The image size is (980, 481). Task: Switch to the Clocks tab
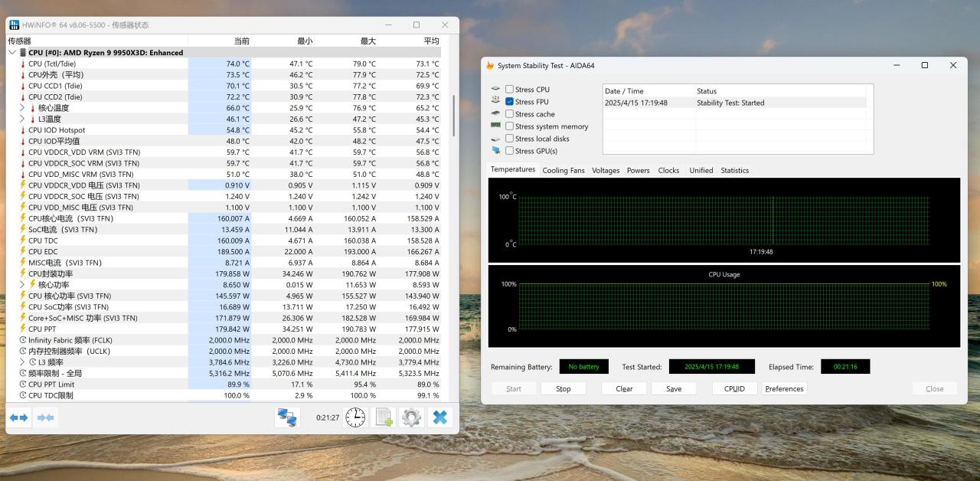click(668, 170)
